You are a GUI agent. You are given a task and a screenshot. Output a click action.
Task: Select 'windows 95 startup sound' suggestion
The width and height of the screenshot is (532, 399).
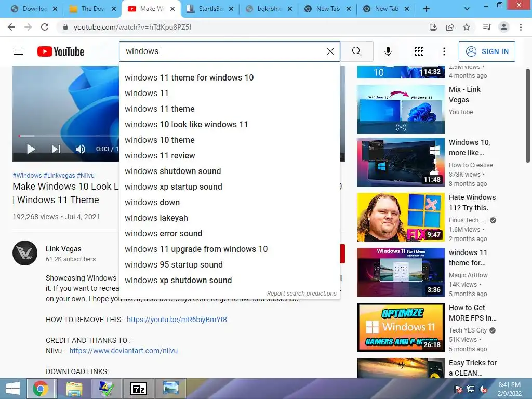(x=229, y=265)
